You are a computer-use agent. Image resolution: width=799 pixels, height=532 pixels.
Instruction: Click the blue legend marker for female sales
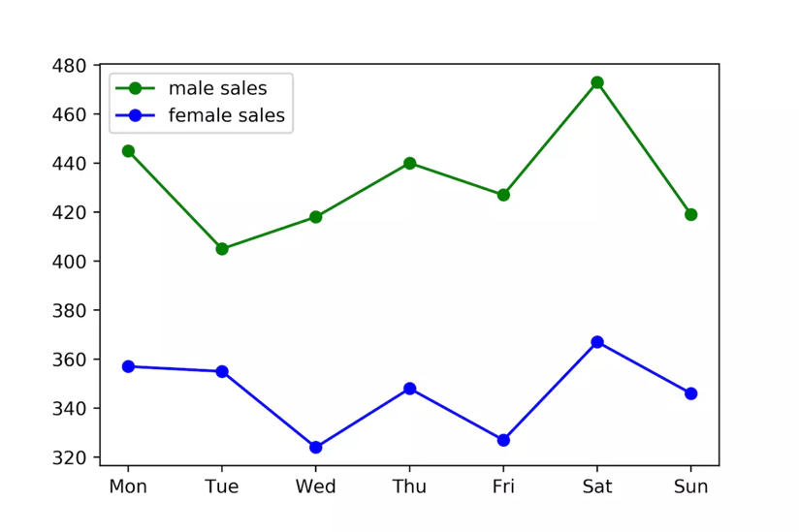(136, 116)
